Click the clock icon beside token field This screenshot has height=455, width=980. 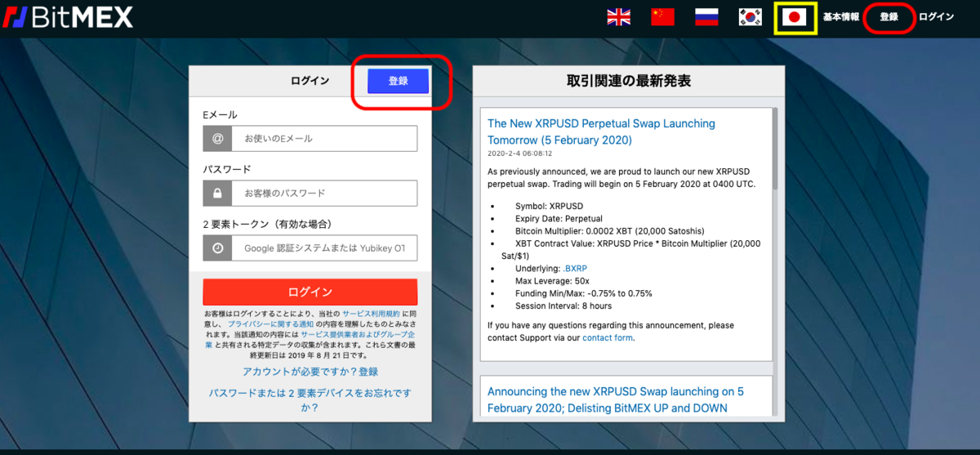pos(217,248)
